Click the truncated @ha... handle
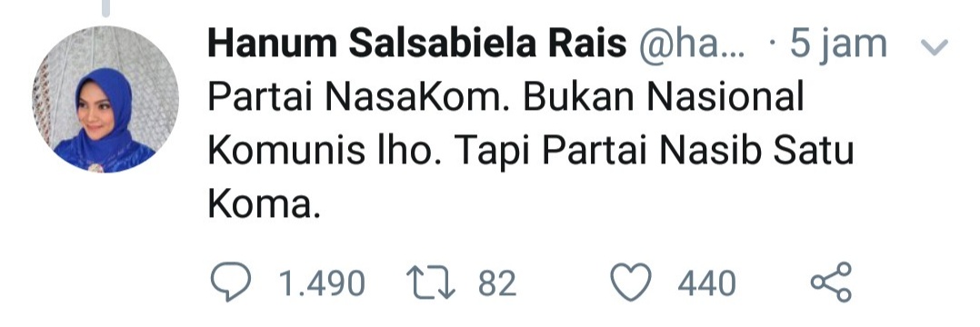This screenshot has width=980, height=327. point(692,45)
